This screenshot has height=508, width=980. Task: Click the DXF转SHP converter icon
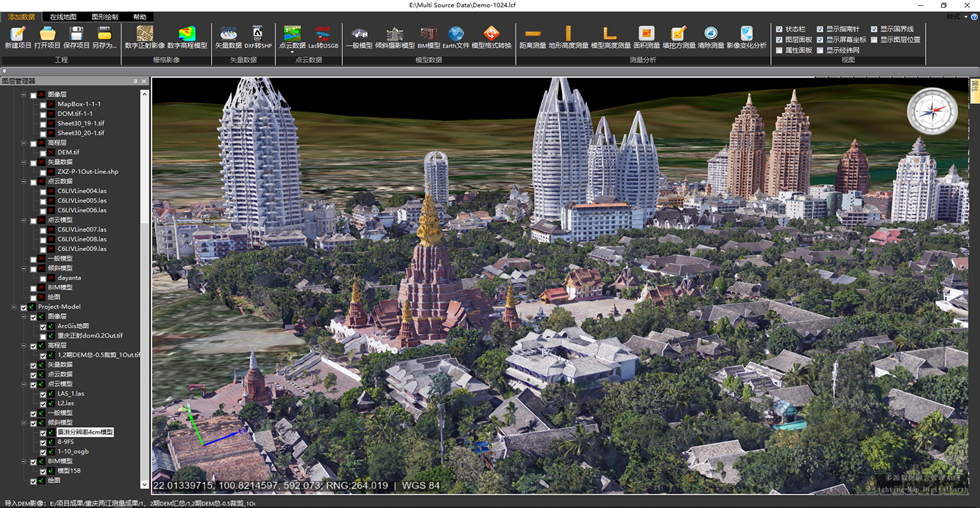point(257,33)
